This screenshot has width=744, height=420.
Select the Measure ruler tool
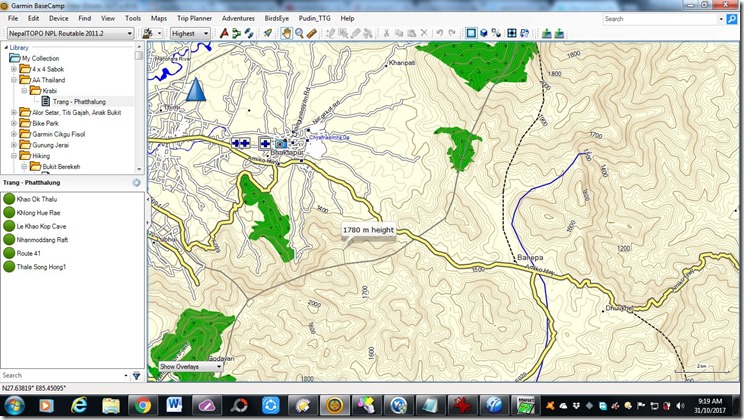[x=311, y=33]
